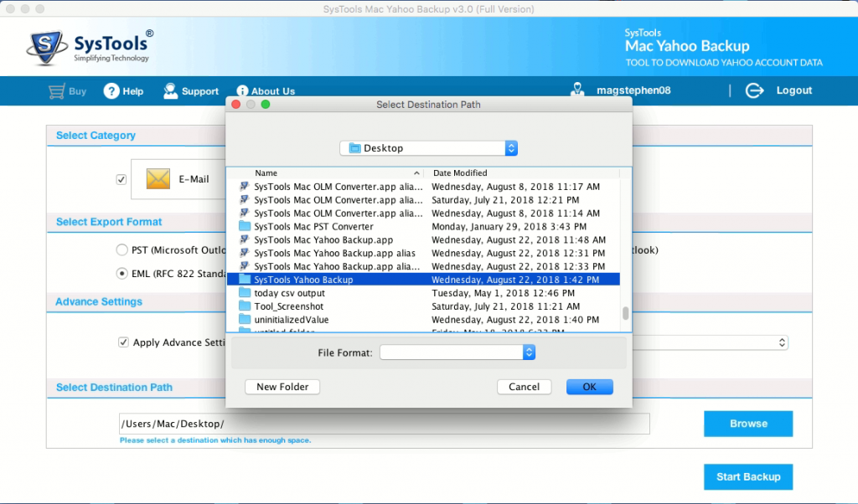Select the today csv output row
Screen dimensions: 858x504
click(x=423, y=293)
